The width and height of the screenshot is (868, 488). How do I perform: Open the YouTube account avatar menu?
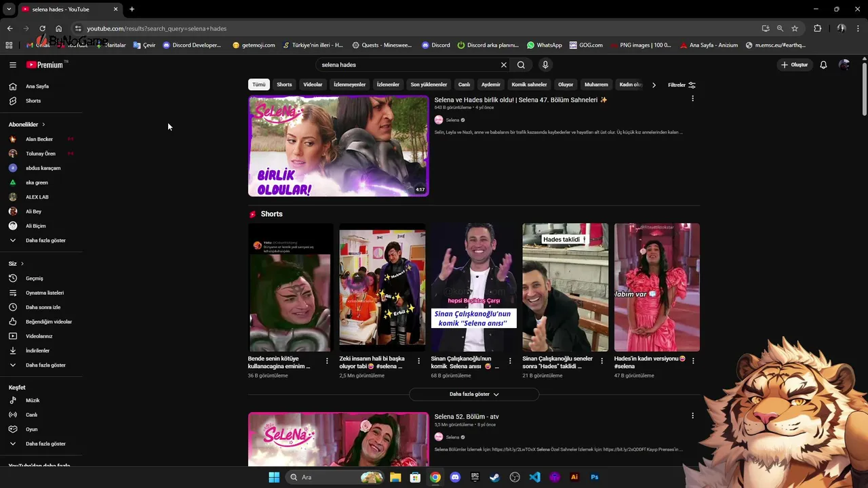coord(844,65)
